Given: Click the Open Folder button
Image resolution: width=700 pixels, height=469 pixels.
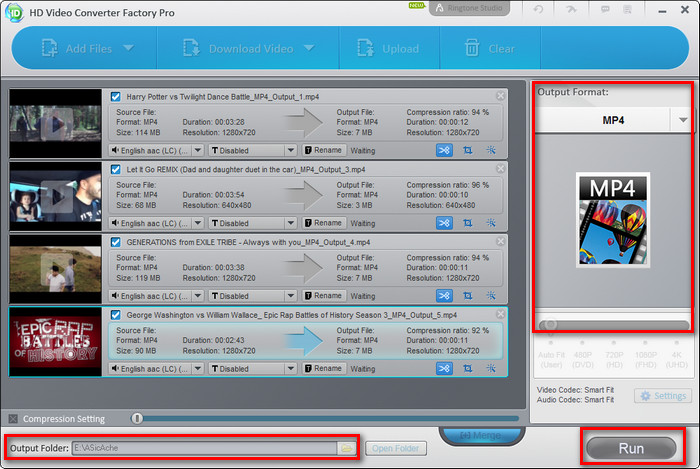Looking at the screenshot, I should (x=396, y=448).
